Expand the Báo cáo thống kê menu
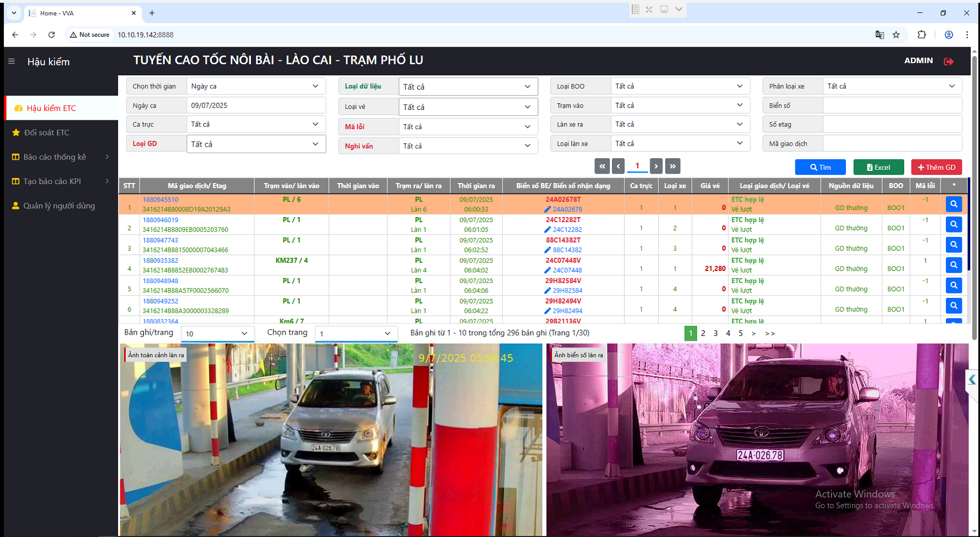Screen dimensions: 980x537 tap(60, 157)
